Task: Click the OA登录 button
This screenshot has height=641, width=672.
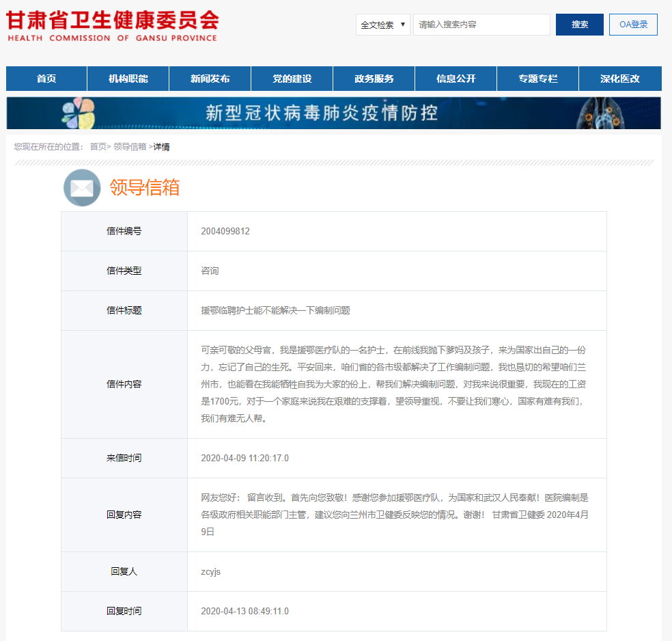Action: pos(633,25)
